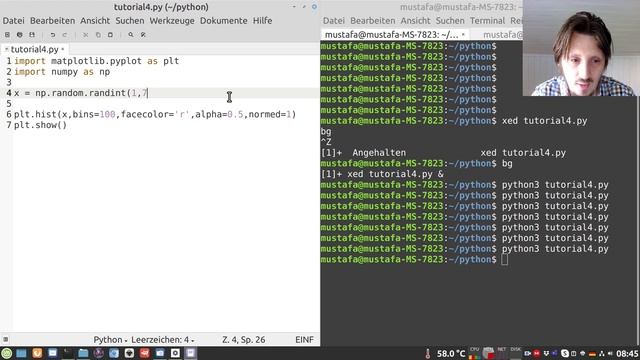Open the Datei menu in xed
The height and width of the screenshot is (360, 640).
[x=13, y=20]
